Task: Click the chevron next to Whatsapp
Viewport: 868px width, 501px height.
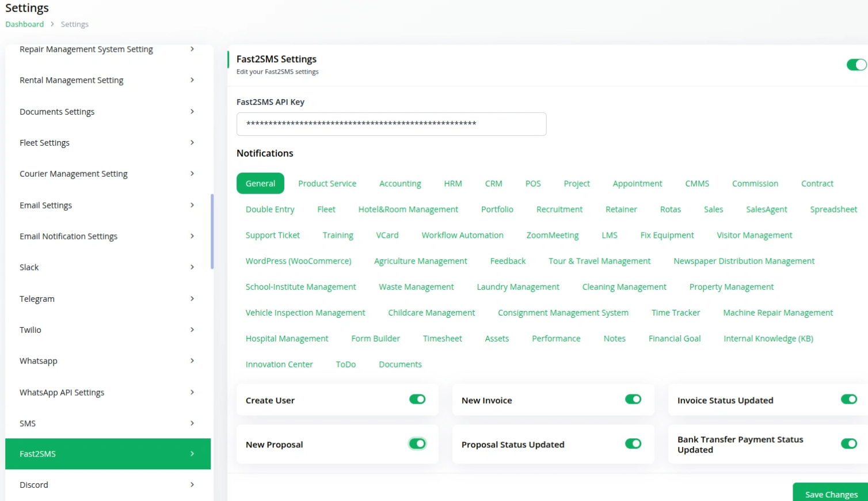Action: [x=192, y=360]
